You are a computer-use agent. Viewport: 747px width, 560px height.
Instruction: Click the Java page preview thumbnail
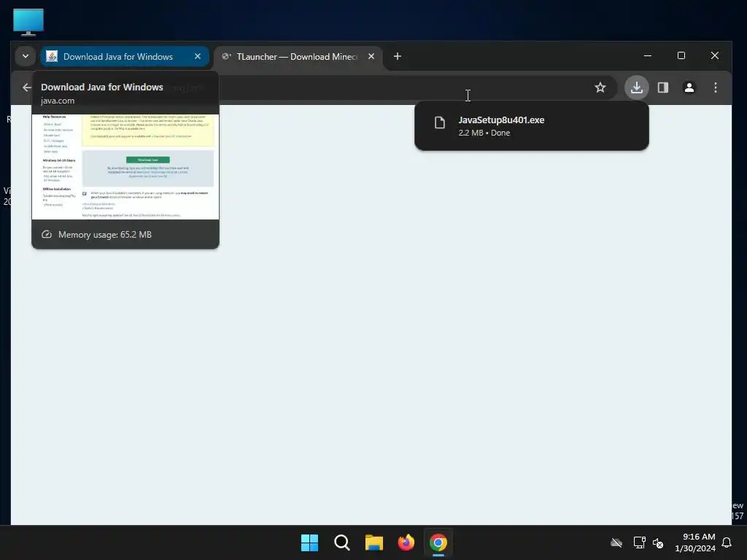[x=125, y=167]
